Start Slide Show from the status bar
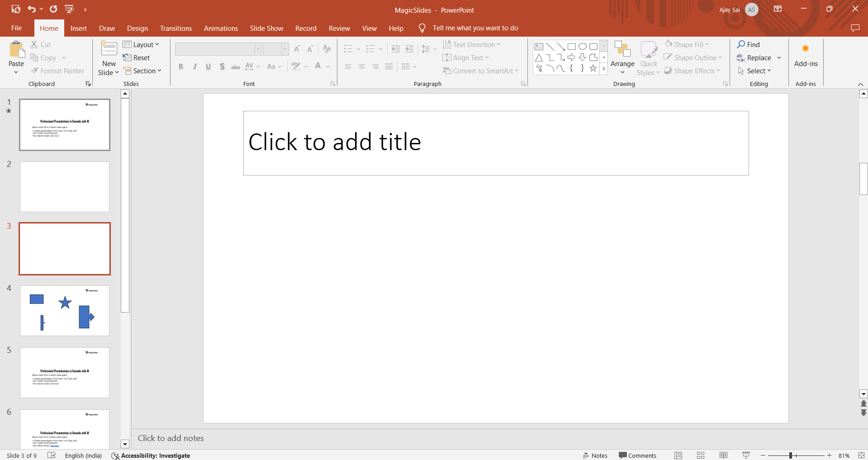868x460 pixels. coord(746,455)
